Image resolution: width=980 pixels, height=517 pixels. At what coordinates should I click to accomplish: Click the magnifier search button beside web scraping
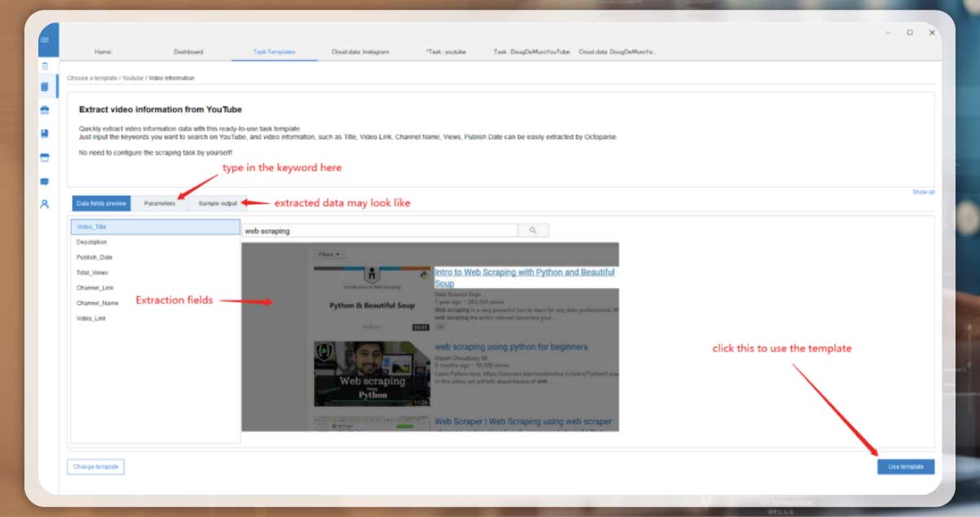[533, 231]
